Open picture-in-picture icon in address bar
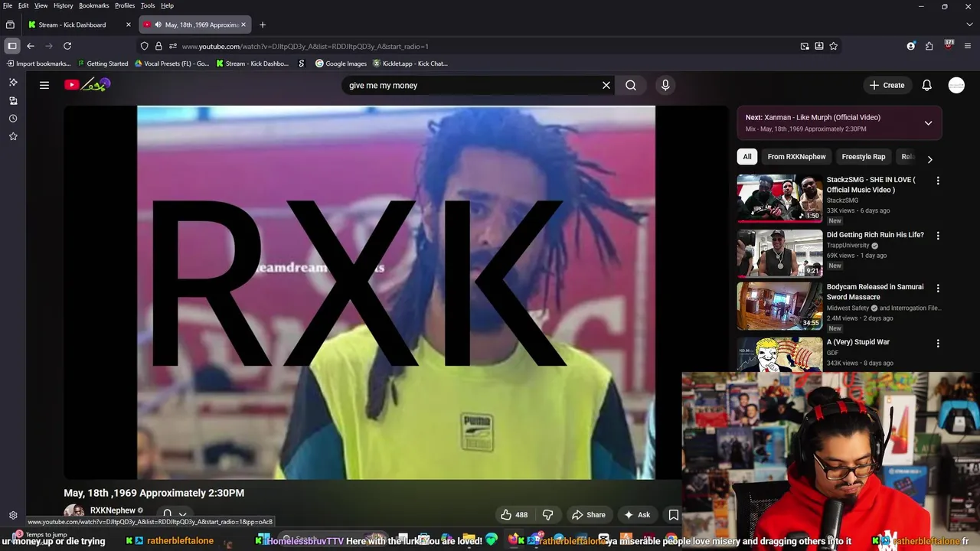 tap(805, 46)
